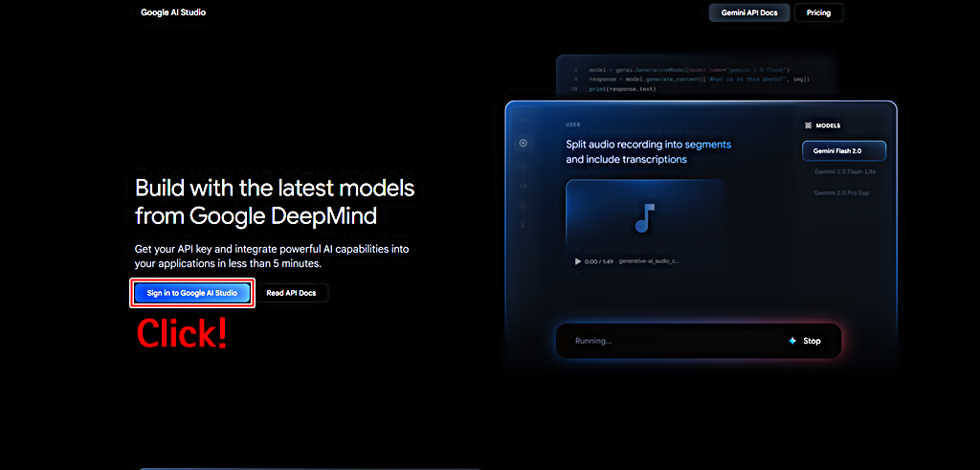980x470 pixels.
Task: Click the USER label above the prompt
Action: 572,125
